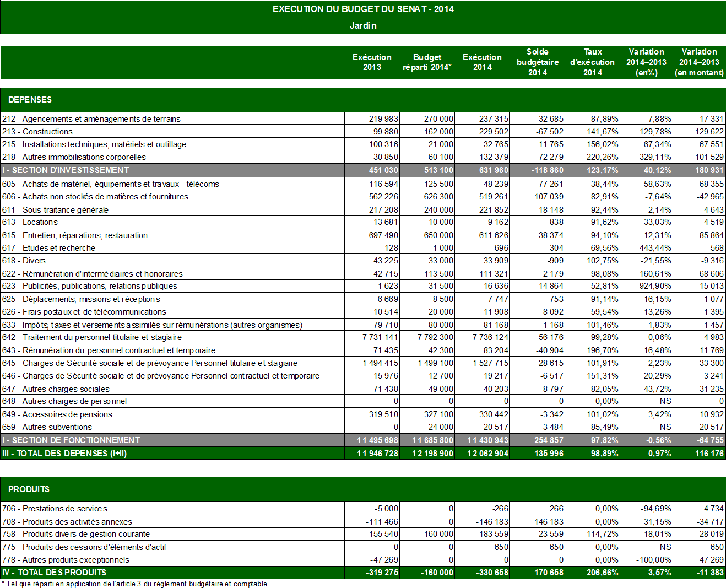Click the 'Taux d'exécution 2014' column header

tap(592, 62)
